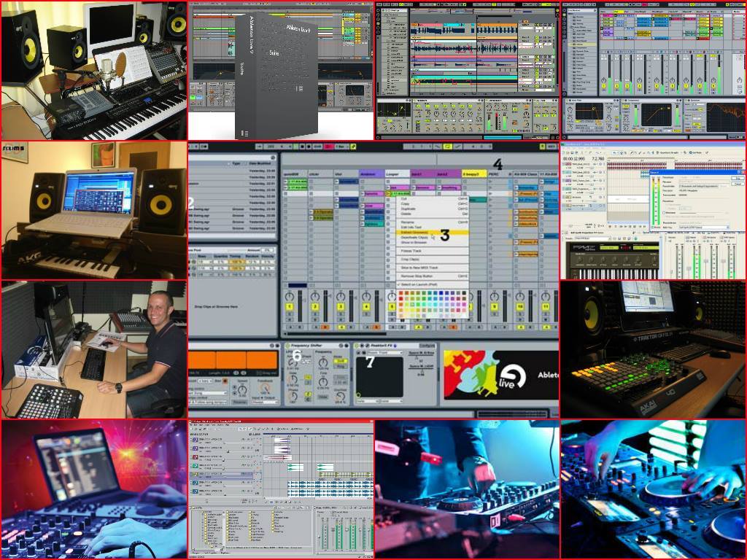747x560 pixels.
Task: Click Configure on the Reaktor5 FX device
Action: point(427,345)
